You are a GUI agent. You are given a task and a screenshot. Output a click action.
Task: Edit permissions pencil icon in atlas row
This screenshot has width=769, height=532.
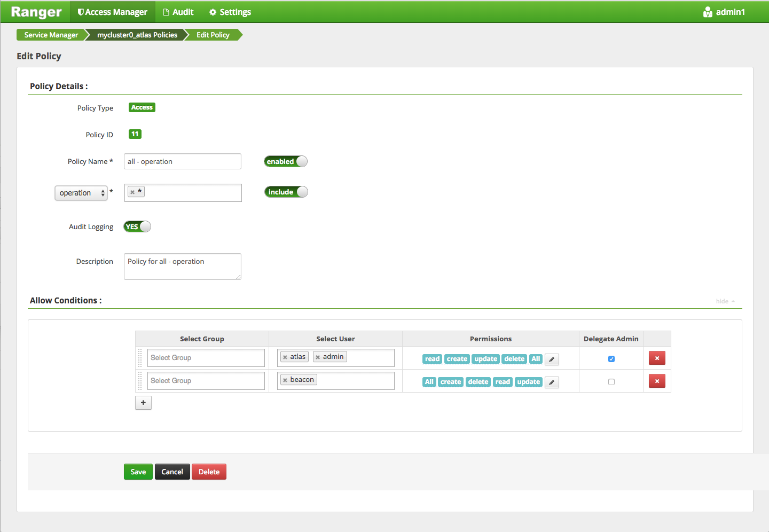(552, 359)
